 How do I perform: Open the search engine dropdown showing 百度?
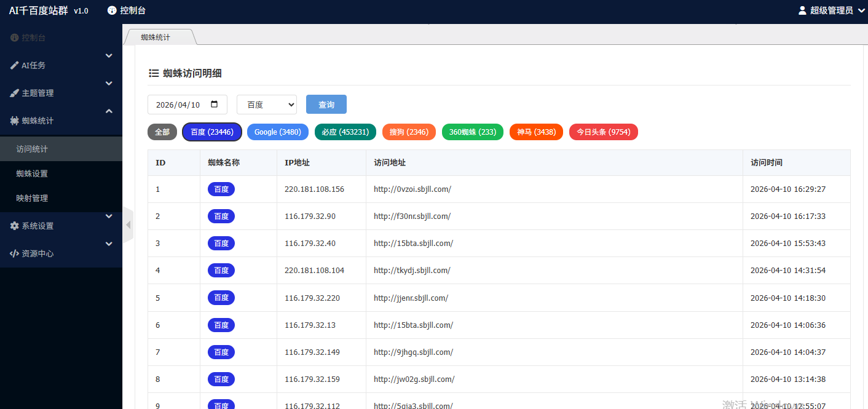[266, 104]
